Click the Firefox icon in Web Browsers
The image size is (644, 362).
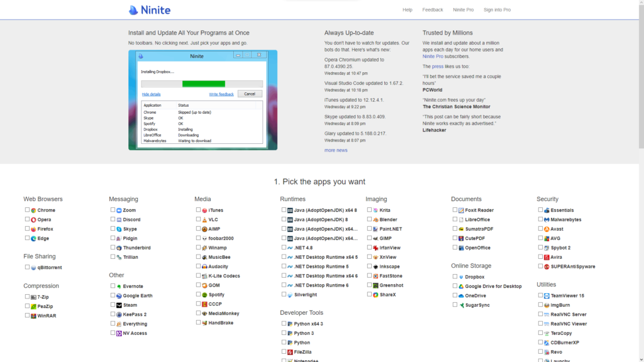coord(33,229)
